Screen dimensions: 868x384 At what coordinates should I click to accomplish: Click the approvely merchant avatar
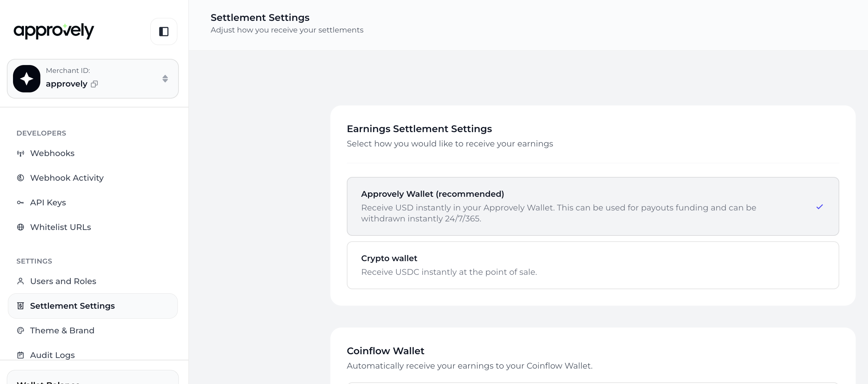(27, 79)
